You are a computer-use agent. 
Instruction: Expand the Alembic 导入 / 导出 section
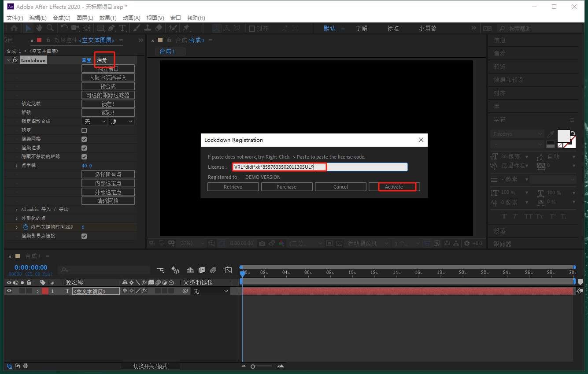point(17,210)
